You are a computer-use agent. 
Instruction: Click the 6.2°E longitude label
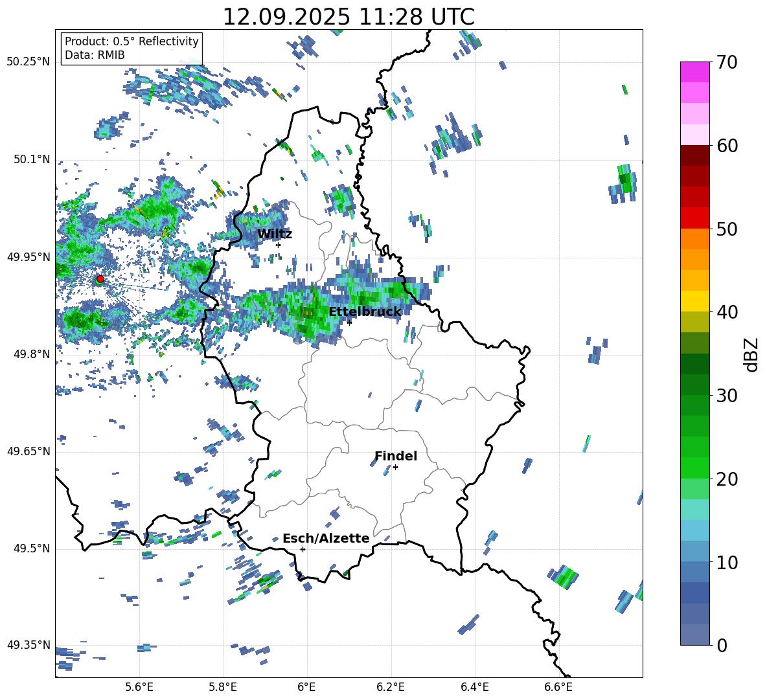click(x=391, y=687)
